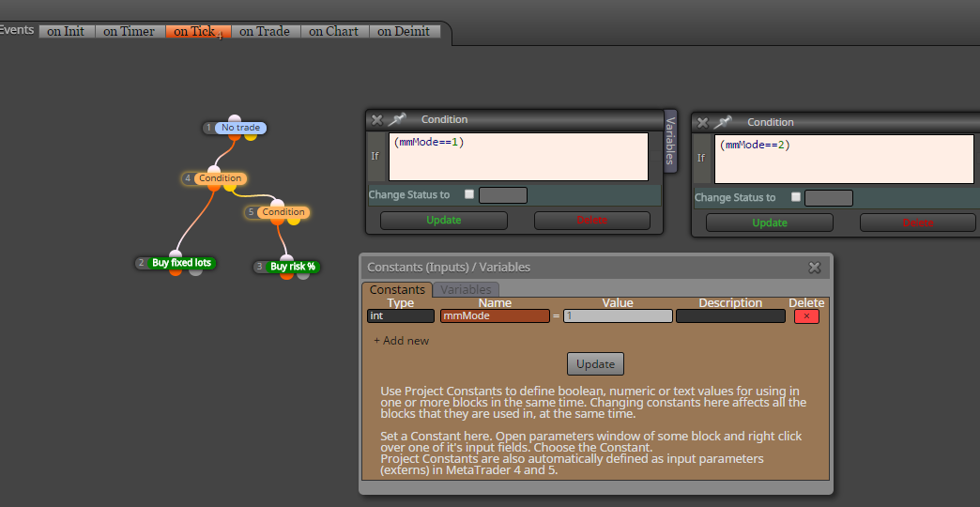Click the orange output connector of No trade block
Viewport: 980px width, 507px height.
click(x=235, y=135)
